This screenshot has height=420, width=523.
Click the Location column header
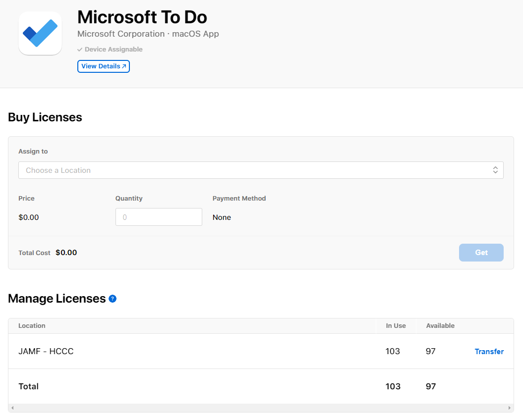[x=32, y=326]
